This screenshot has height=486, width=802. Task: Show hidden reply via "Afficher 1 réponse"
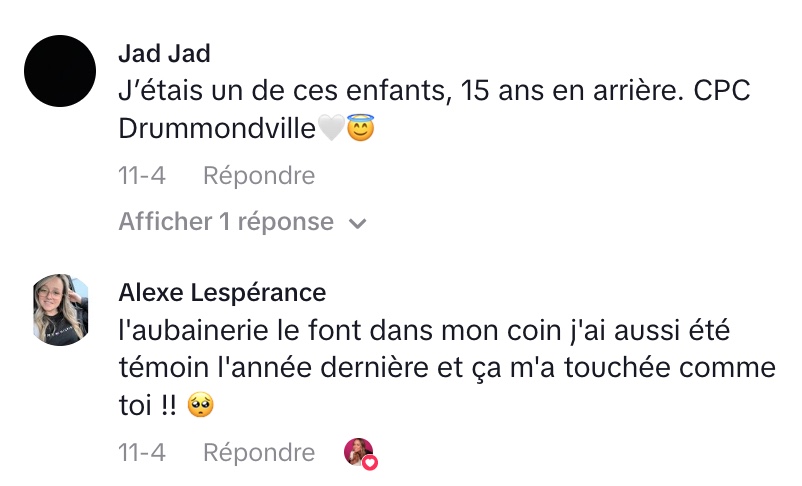pyautogui.click(x=226, y=222)
